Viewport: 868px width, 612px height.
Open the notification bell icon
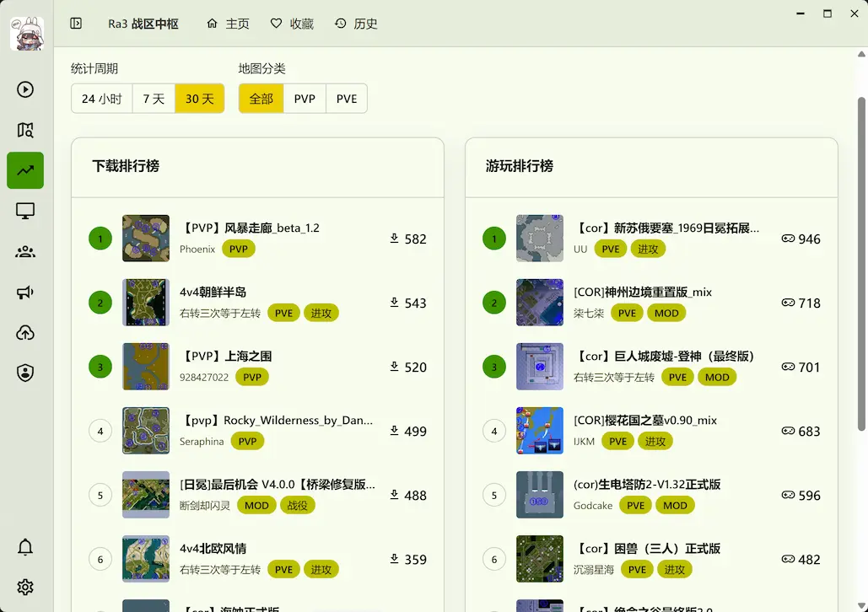coord(25,547)
